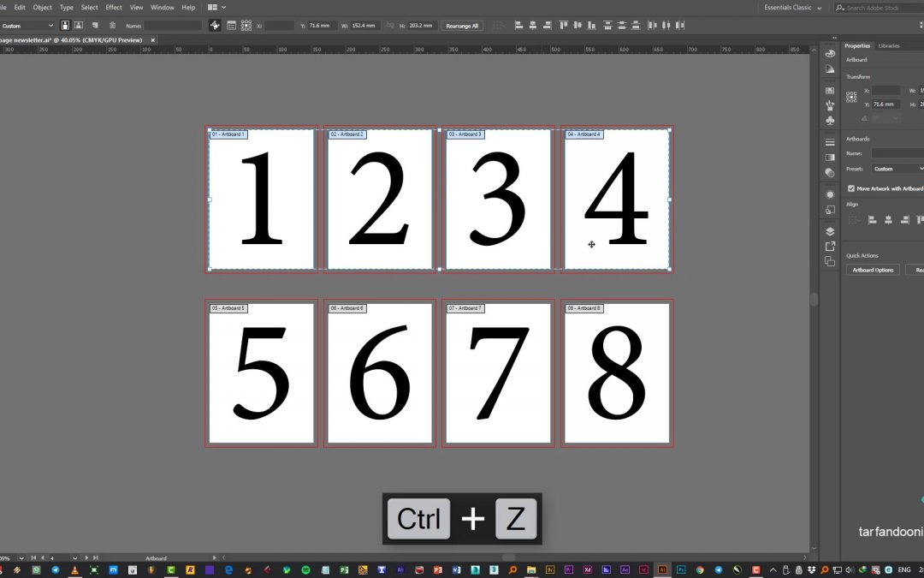
Task: Open the Stroke panel icon
Action: point(830,142)
